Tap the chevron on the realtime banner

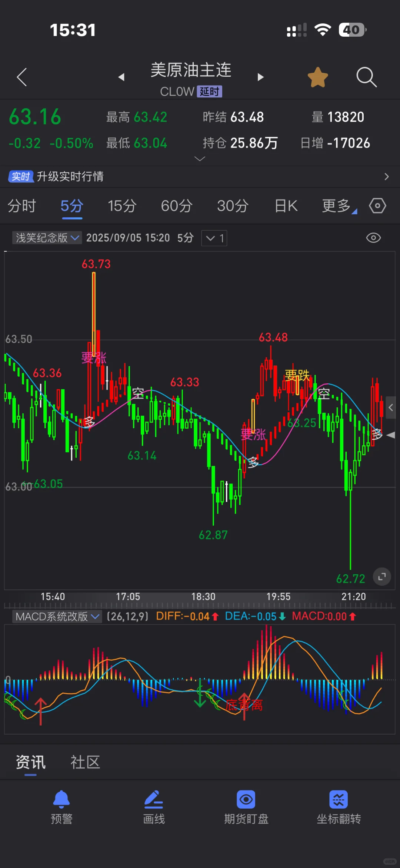pyautogui.click(x=386, y=176)
